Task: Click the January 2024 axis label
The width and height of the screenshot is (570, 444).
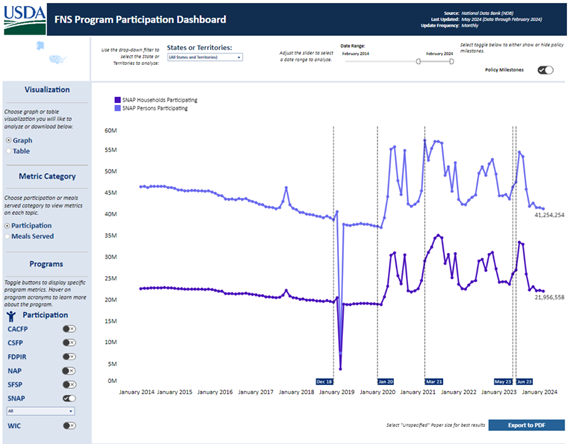Action: pyautogui.click(x=539, y=392)
